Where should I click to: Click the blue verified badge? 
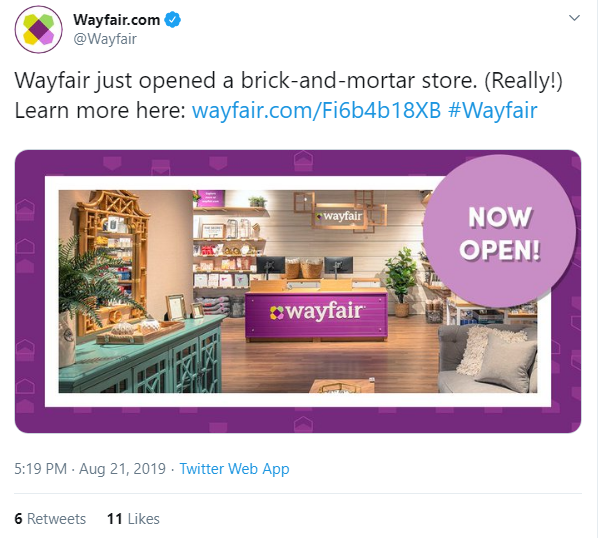pos(173,19)
